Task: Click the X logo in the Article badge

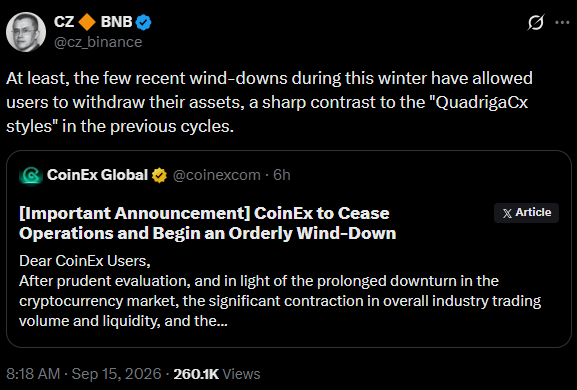Action: click(507, 213)
